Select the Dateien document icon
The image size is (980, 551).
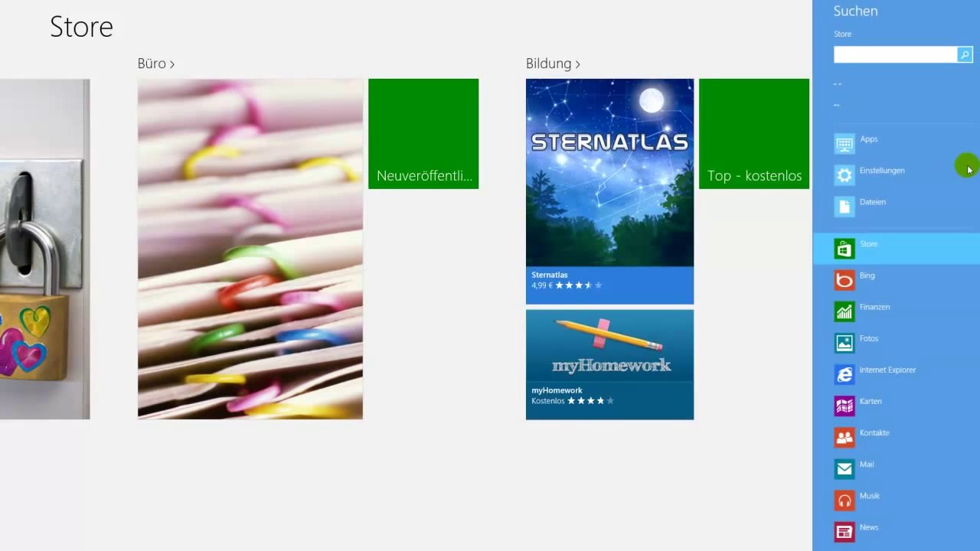pyautogui.click(x=844, y=207)
